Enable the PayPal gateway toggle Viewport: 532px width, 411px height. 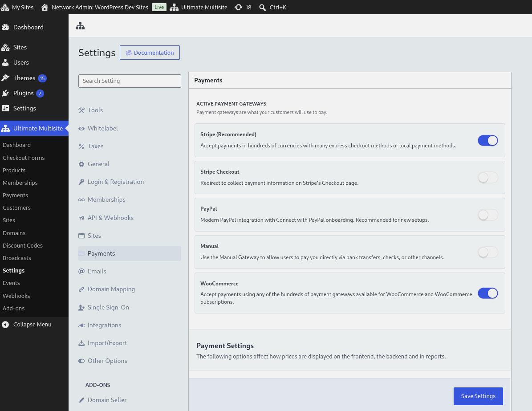pos(487,215)
